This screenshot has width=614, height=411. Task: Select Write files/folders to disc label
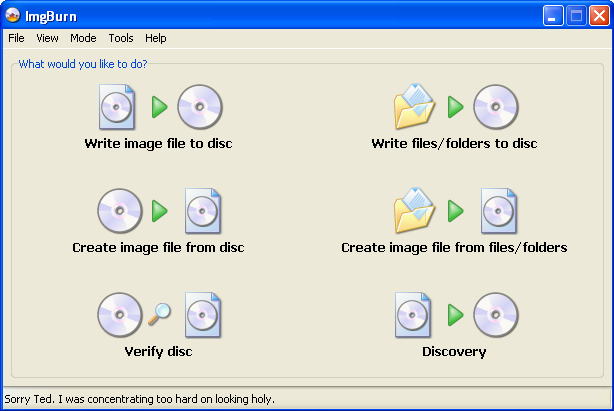pyautogui.click(x=454, y=143)
